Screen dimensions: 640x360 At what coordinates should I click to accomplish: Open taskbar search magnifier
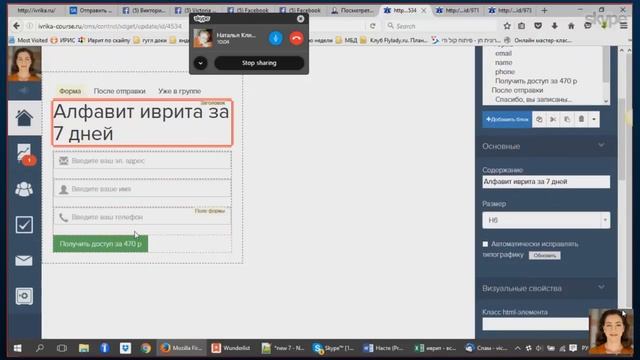coord(40,348)
